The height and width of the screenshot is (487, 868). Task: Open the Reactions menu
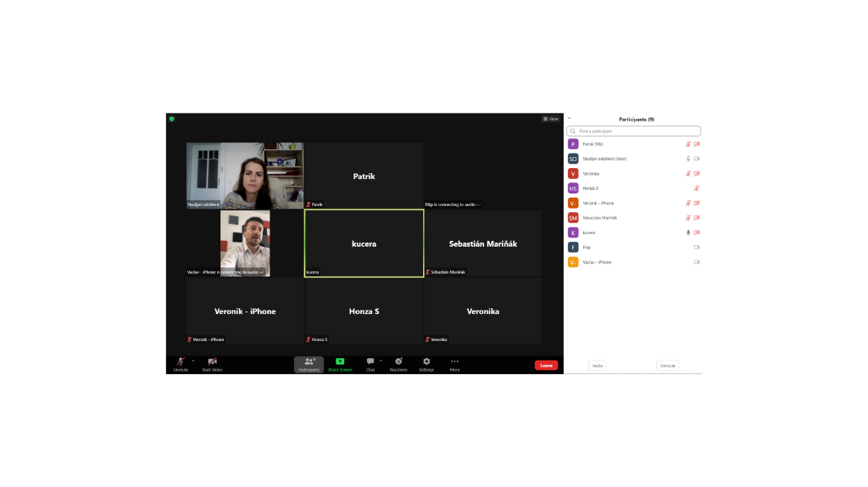point(398,361)
